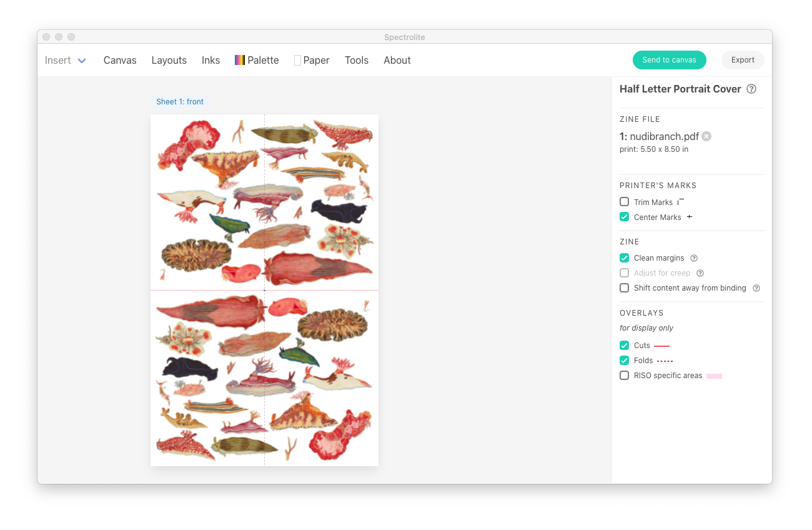The width and height of the screenshot is (812, 530).
Task: Open the Tools menu
Action: (356, 60)
